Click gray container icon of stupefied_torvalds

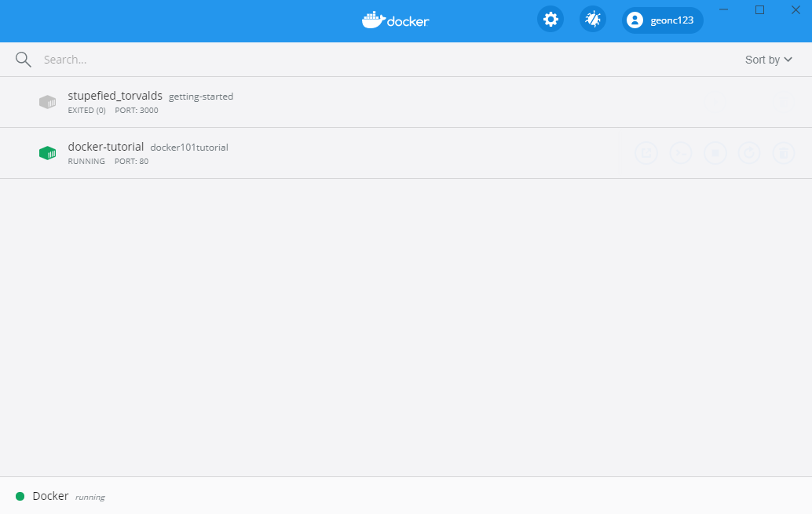click(x=47, y=102)
